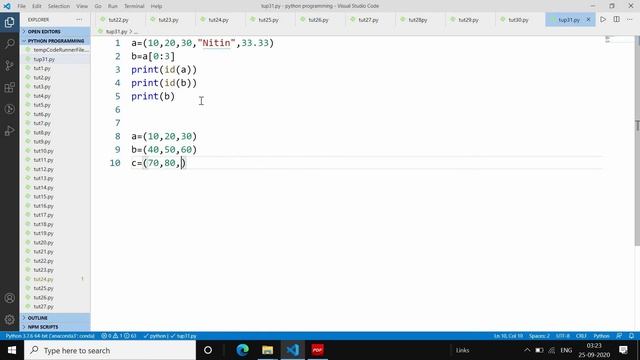Open the notifications bell in status bar

point(631,336)
